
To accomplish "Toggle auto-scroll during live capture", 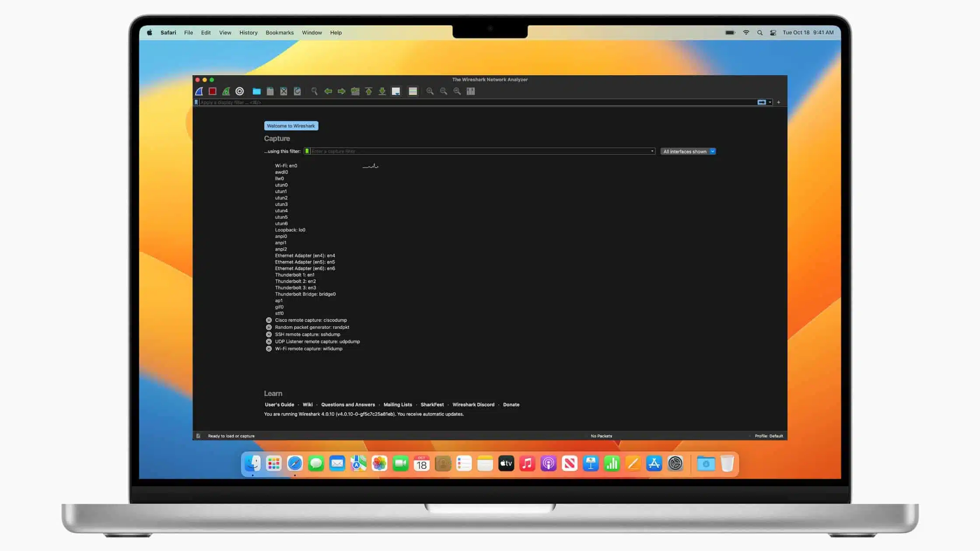I will click(x=396, y=91).
